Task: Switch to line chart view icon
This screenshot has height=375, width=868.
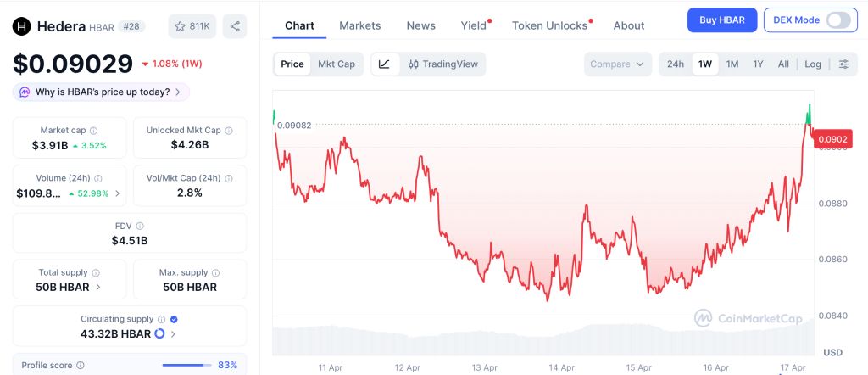Action: coord(384,64)
